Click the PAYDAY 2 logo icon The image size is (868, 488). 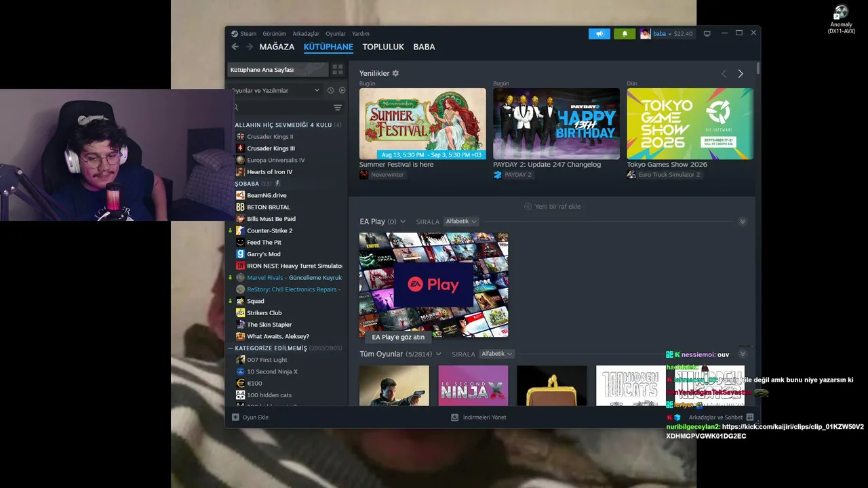click(498, 175)
